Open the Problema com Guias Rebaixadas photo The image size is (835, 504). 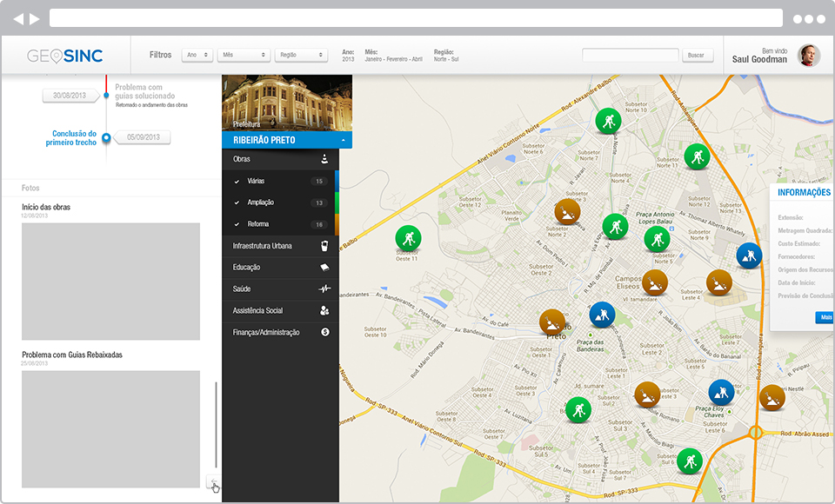(110, 429)
